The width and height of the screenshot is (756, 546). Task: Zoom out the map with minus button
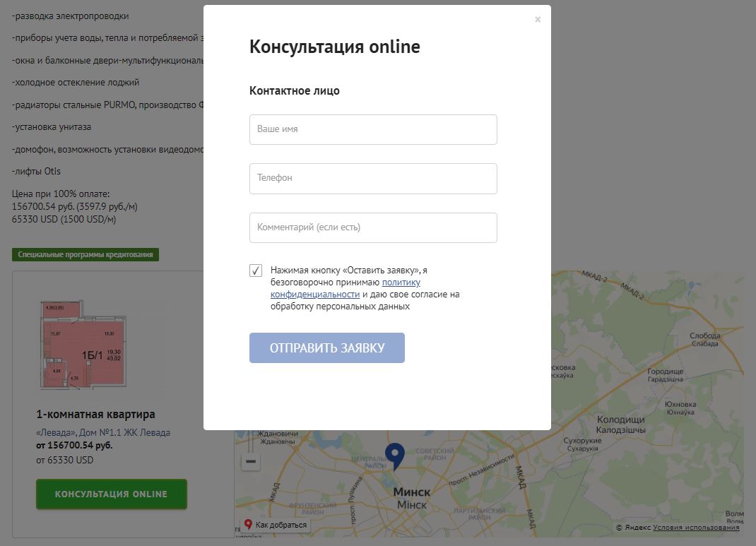coord(251,462)
